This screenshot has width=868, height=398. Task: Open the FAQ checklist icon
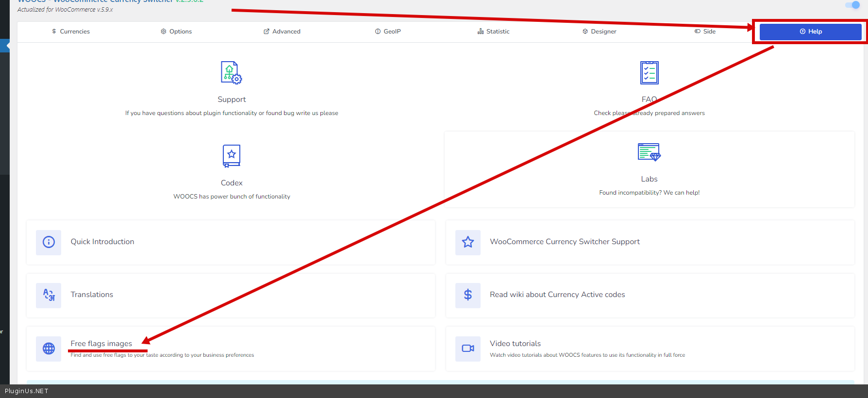coord(649,73)
